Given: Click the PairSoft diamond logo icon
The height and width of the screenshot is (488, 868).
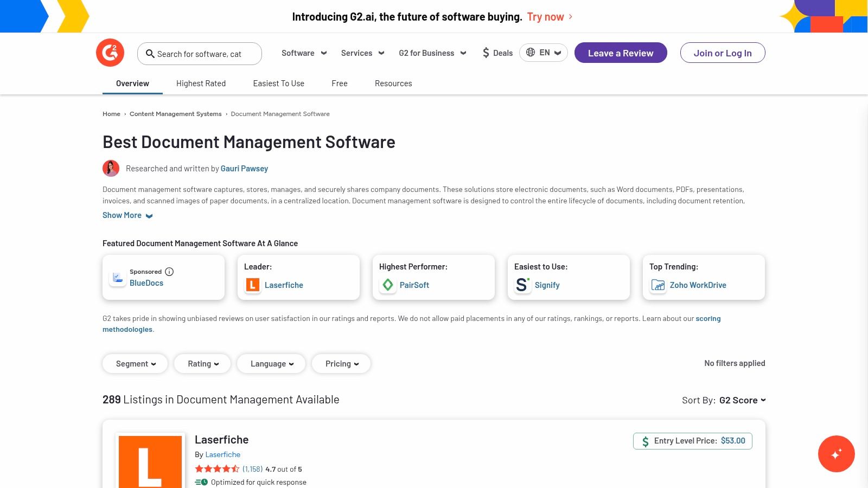Looking at the screenshot, I should 388,285.
